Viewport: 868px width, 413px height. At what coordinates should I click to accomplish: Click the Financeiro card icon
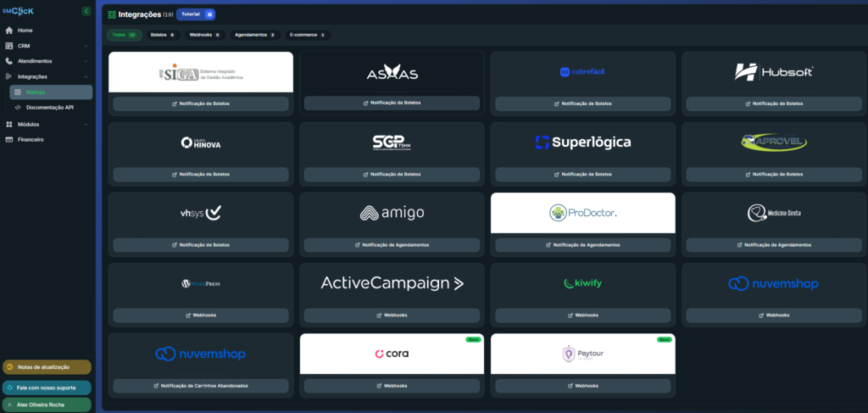coord(8,140)
